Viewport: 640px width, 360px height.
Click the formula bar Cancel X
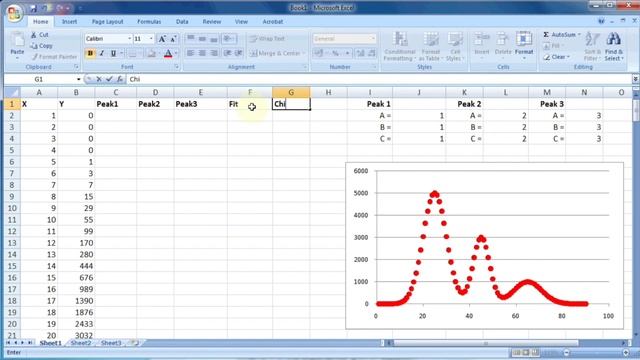tap(99, 79)
